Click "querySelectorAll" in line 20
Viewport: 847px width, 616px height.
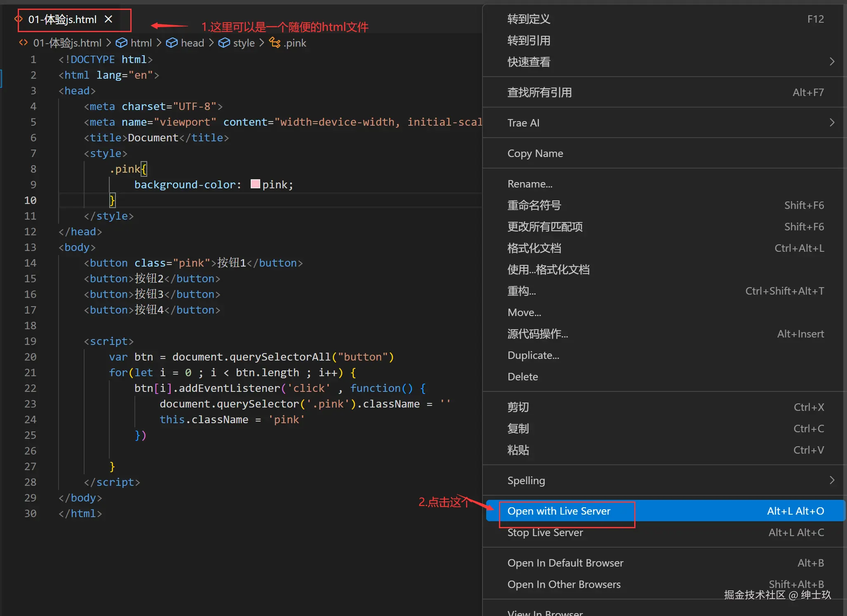pyautogui.click(x=280, y=357)
